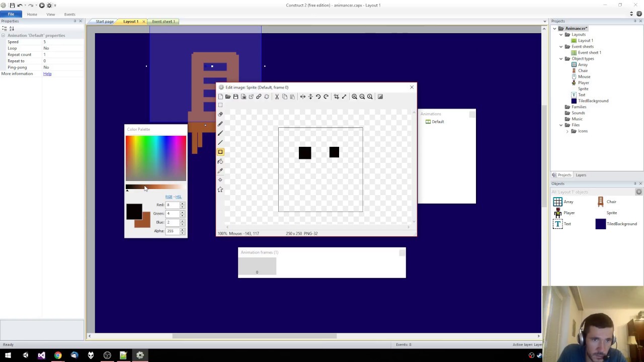Click the Resize image icon
Viewport: 644px width, 362px height.
pos(344,97)
